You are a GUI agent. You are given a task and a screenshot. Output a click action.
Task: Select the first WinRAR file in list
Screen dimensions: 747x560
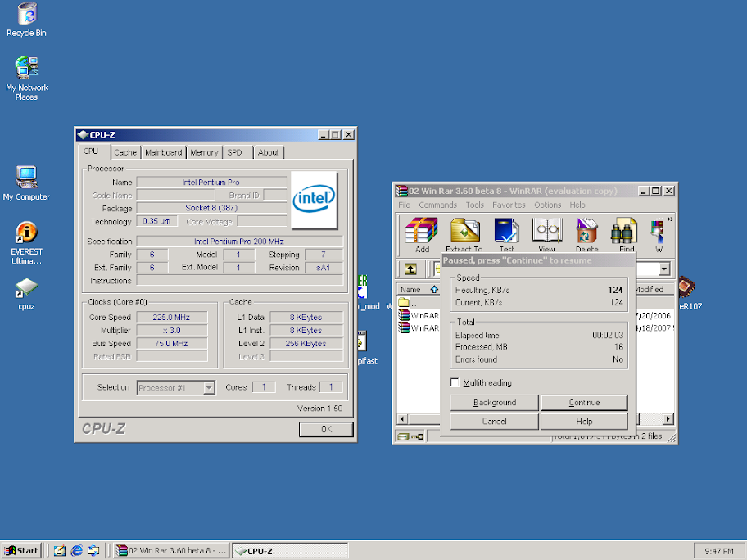[x=419, y=315]
